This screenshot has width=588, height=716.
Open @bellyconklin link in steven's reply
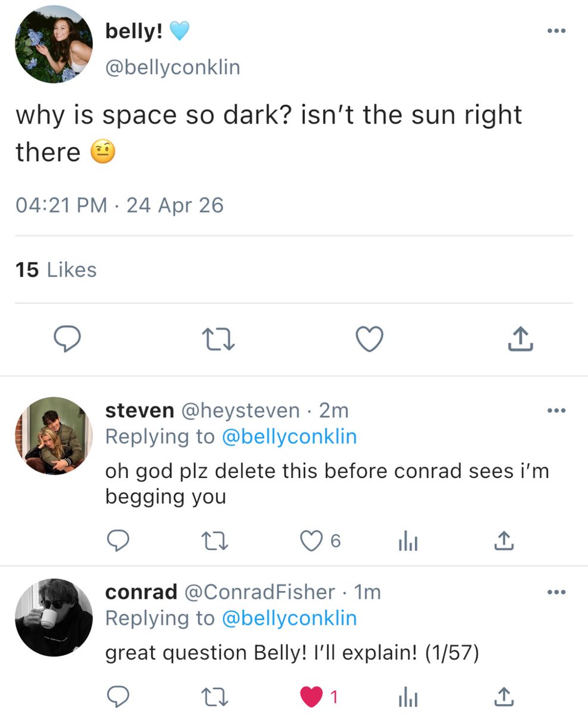(x=289, y=437)
